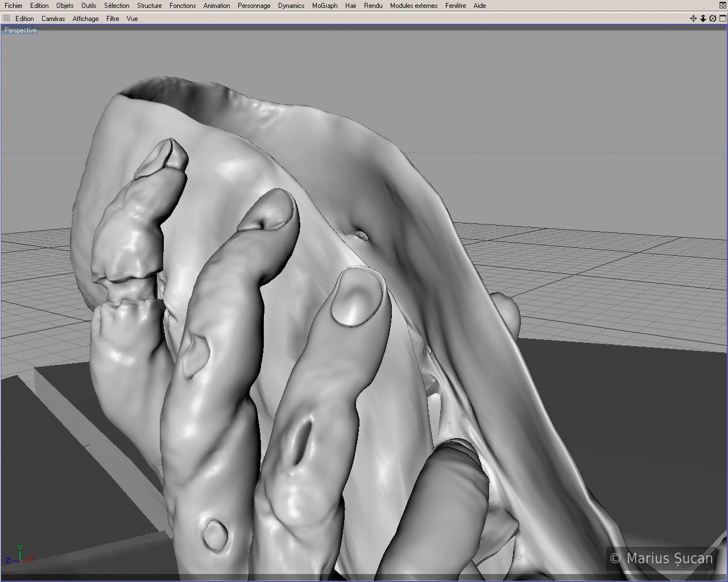Open the Modules externes menu
The height and width of the screenshot is (582, 728).
(x=413, y=6)
